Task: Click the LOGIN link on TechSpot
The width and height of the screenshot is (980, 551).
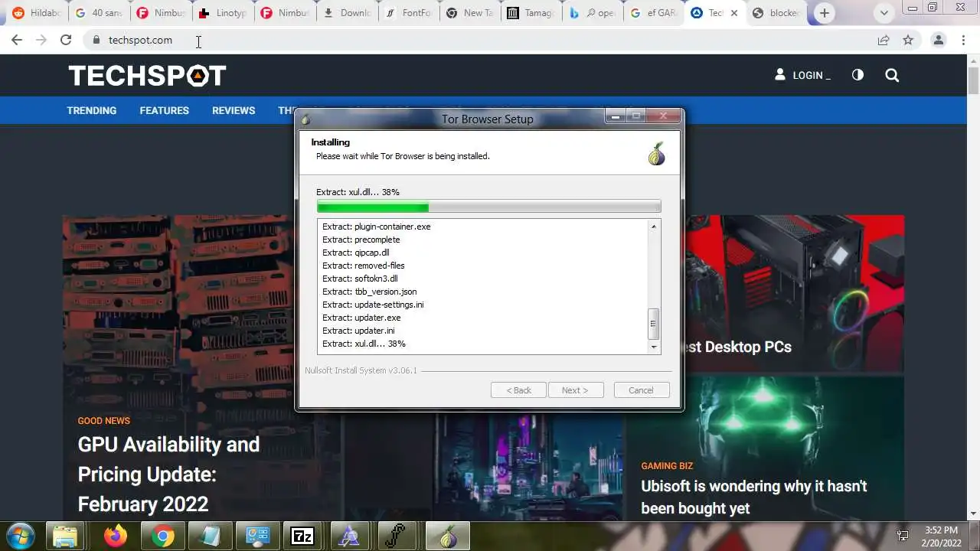Action: 803,75
